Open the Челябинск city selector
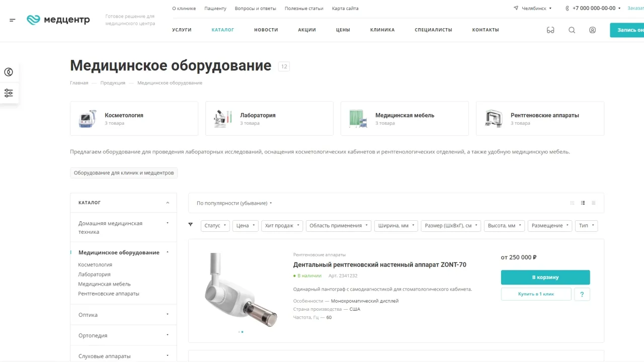This screenshot has width=644, height=362. point(533,9)
